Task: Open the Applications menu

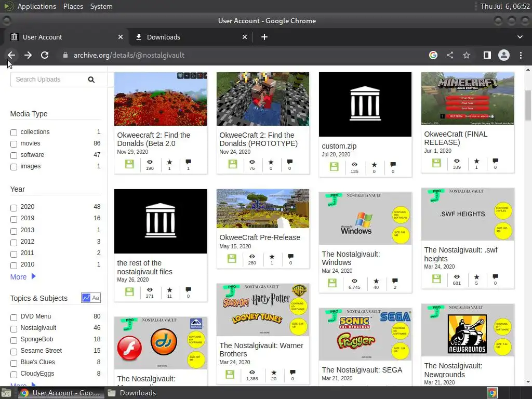Action: (x=37, y=6)
